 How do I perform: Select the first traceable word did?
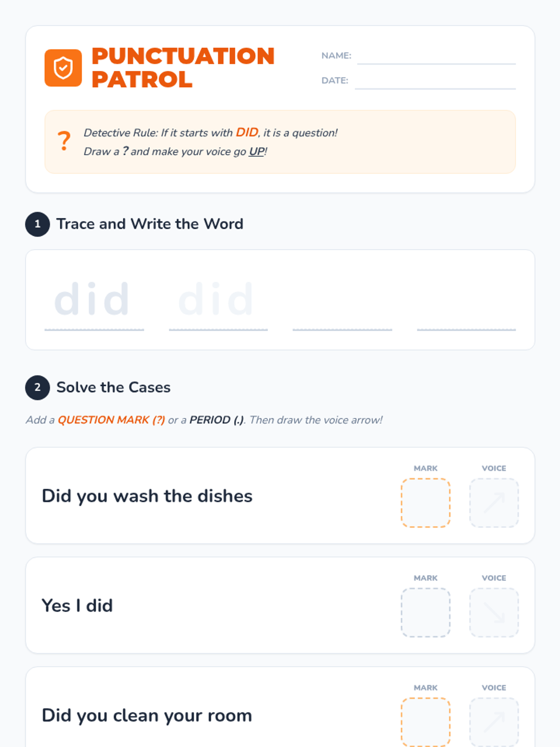click(x=92, y=299)
